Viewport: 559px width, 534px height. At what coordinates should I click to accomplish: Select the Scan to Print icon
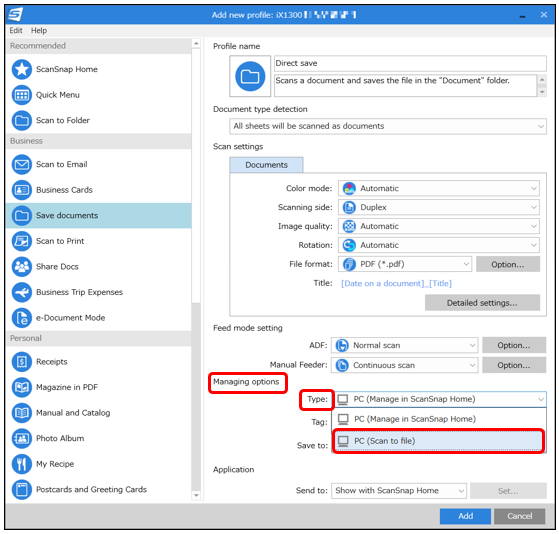coord(22,241)
